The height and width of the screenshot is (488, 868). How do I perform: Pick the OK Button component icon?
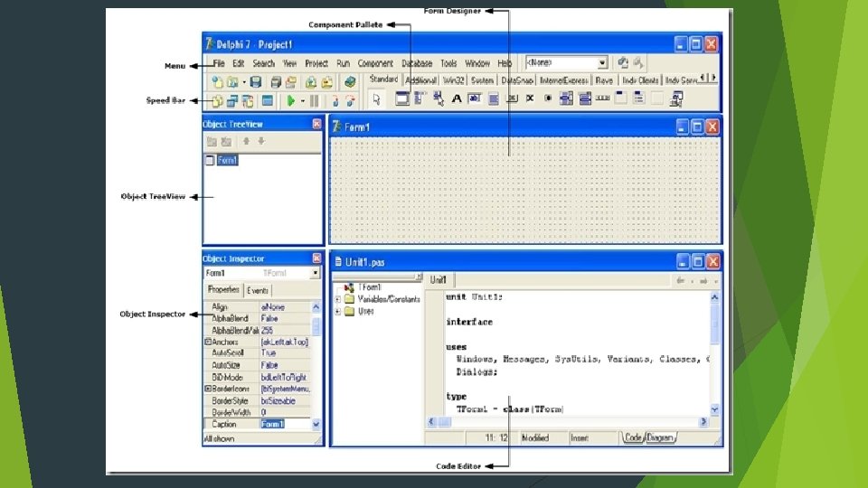point(512,99)
